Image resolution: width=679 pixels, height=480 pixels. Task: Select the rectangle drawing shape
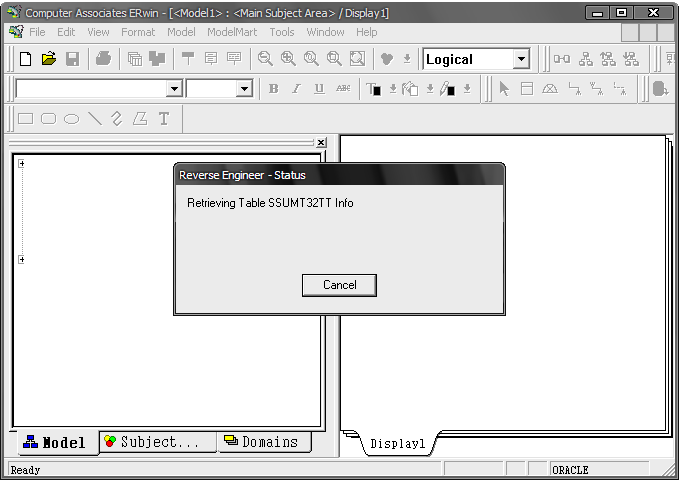point(26,119)
